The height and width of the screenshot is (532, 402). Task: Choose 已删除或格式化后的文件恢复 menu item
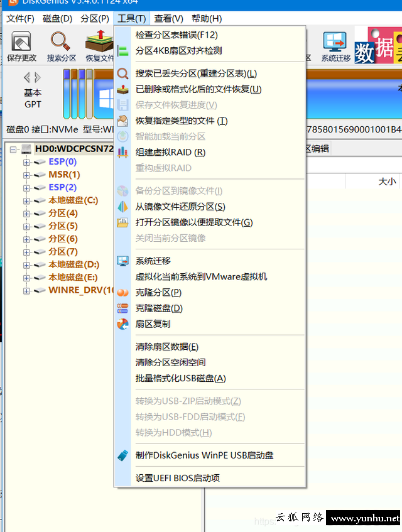(x=210, y=89)
